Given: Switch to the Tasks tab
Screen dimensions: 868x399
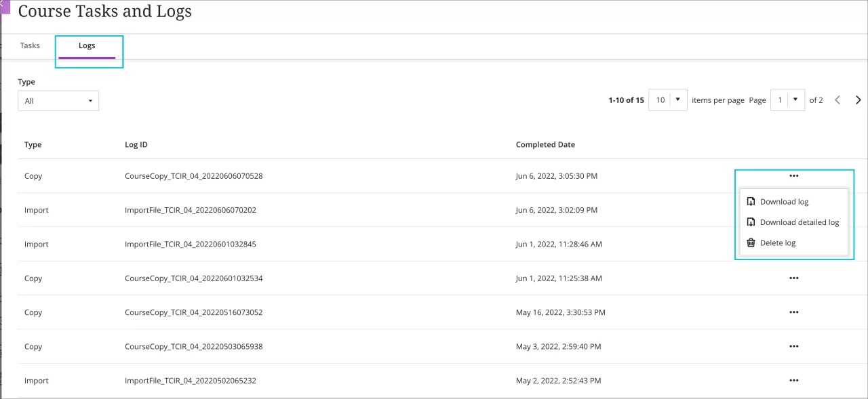Looking at the screenshot, I should coord(29,45).
